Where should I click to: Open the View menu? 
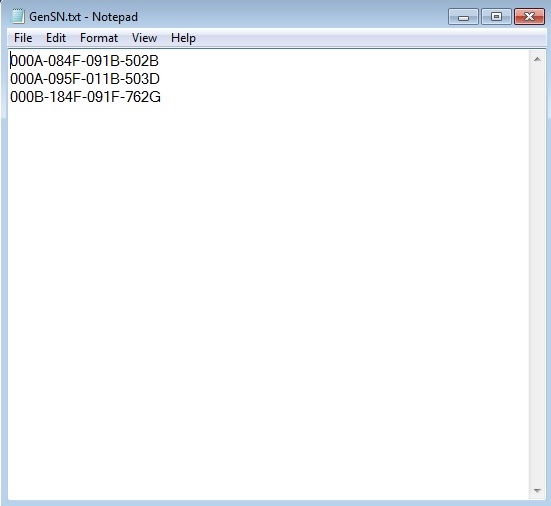tap(144, 38)
